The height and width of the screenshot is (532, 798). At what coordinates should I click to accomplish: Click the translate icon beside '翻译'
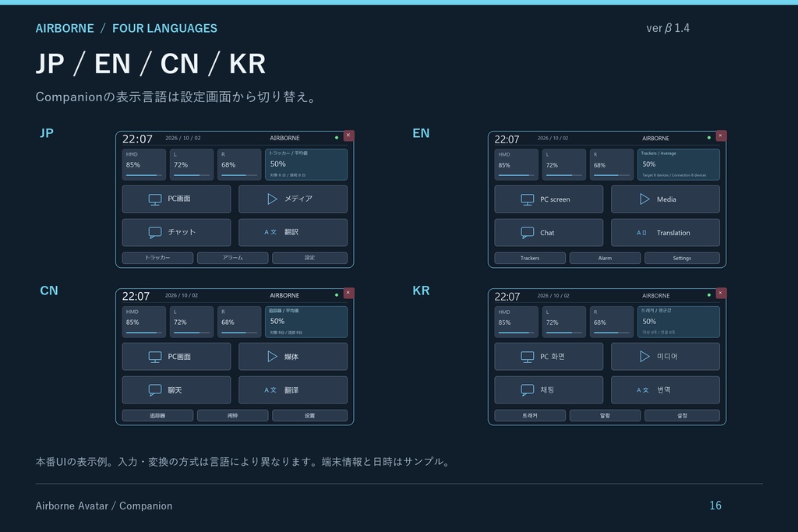click(x=270, y=390)
